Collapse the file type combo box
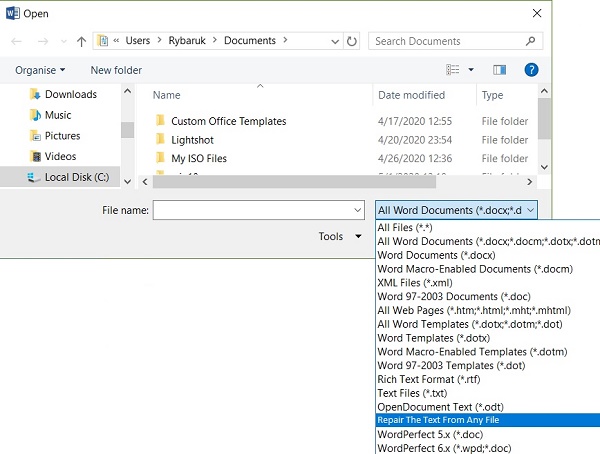Image resolution: width=600 pixels, height=454 pixels. [530, 210]
